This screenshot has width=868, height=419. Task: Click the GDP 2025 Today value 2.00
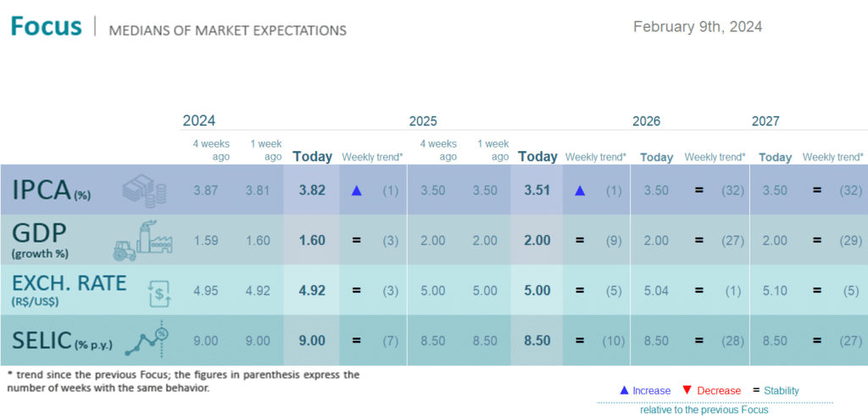click(537, 241)
